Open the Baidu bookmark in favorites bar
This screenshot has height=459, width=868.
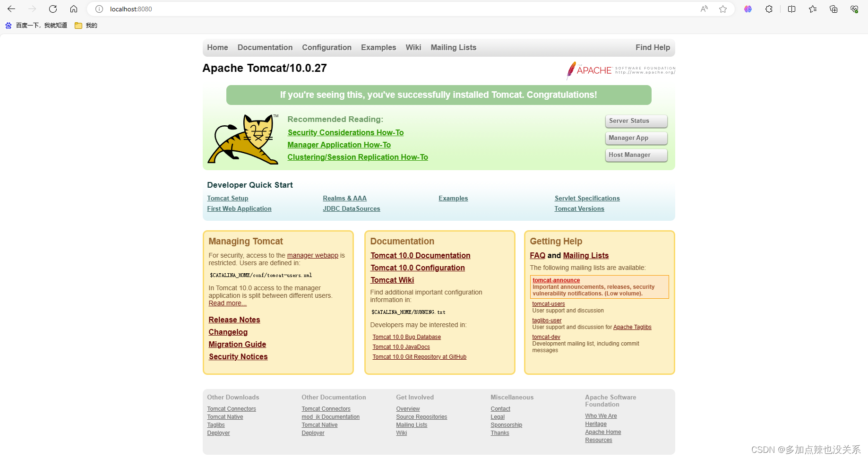click(36, 26)
